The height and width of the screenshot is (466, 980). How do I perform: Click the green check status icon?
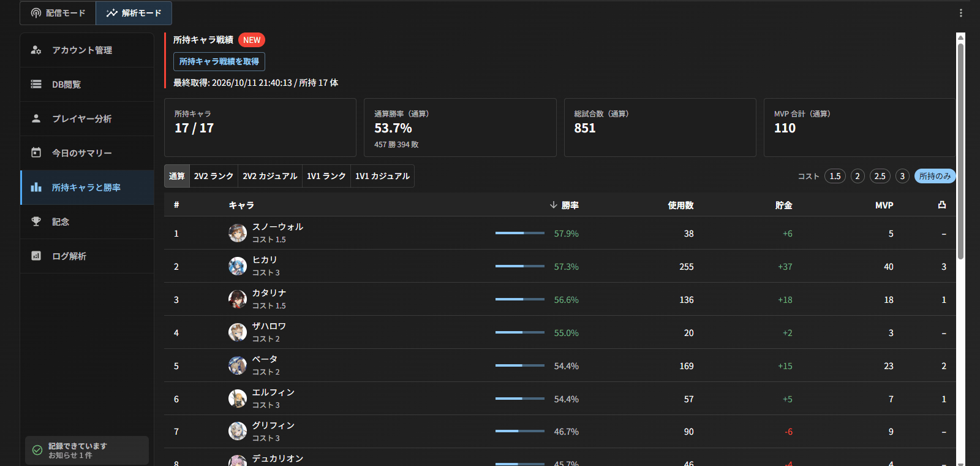coord(37,450)
